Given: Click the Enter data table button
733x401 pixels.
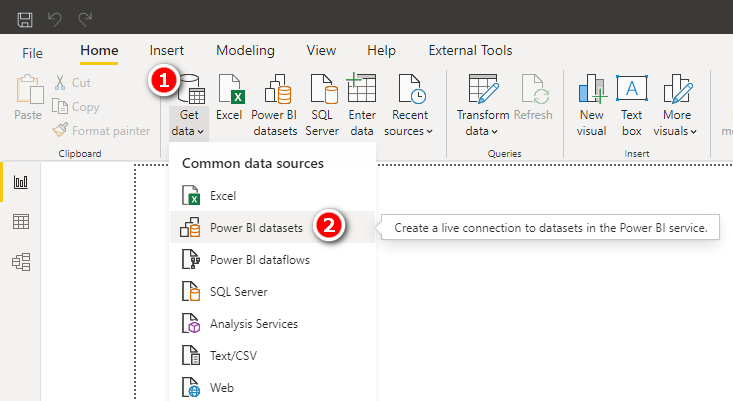Looking at the screenshot, I should click(x=362, y=106).
